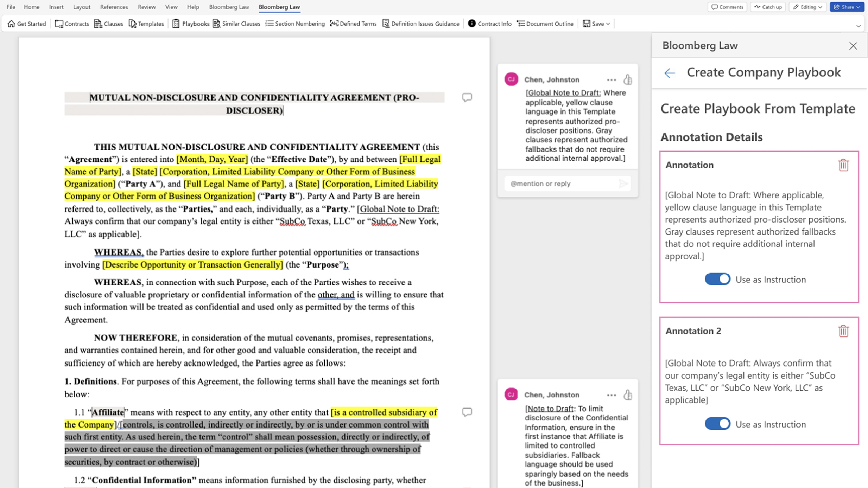Open the Templates tool
This screenshot has height=488, width=868.
[x=146, y=24]
